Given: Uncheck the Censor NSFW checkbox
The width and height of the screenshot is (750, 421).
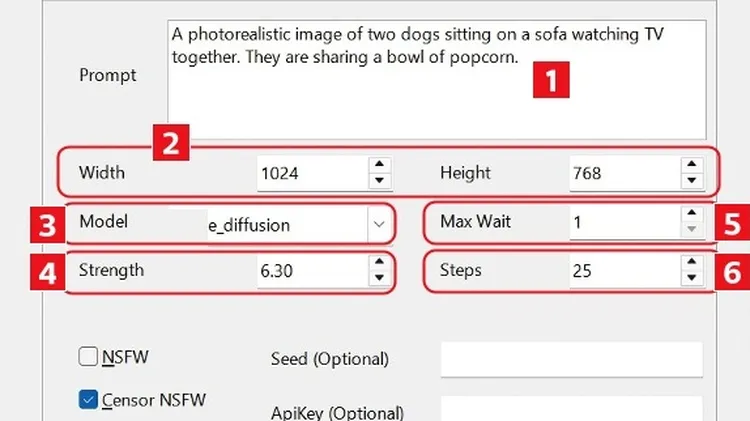Looking at the screenshot, I should 88,400.
